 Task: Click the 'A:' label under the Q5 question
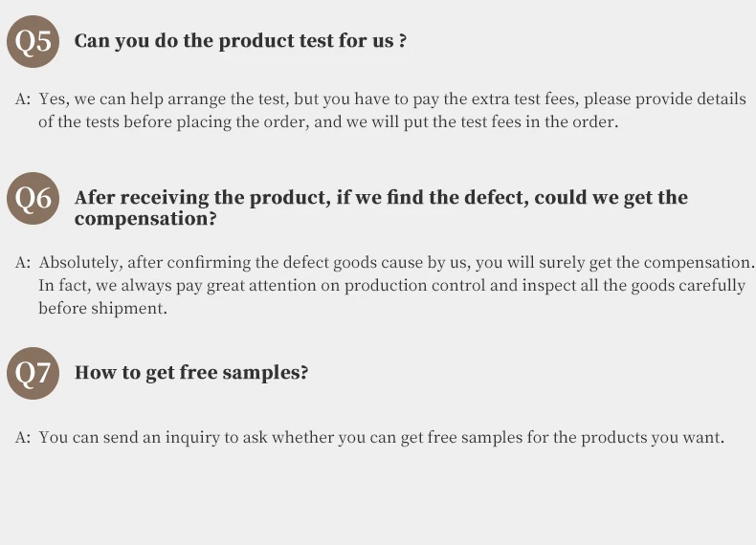(x=23, y=99)
